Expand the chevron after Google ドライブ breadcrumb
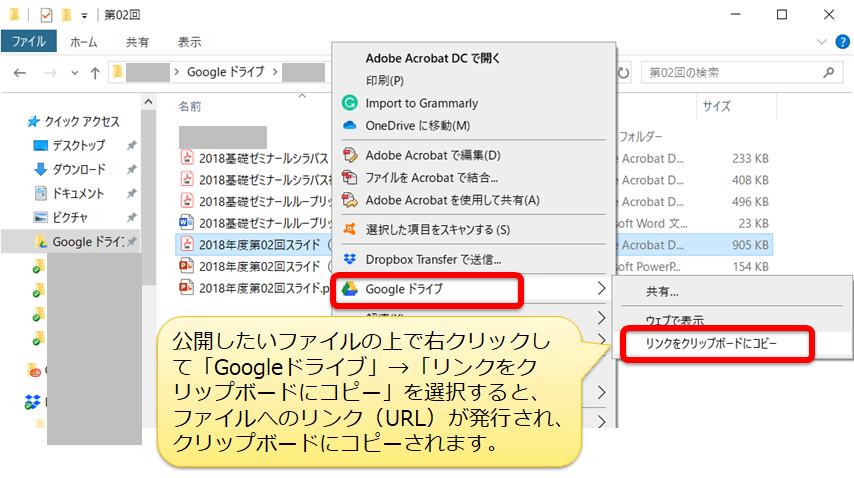This screenshot has height=478, width=854. 274,72
